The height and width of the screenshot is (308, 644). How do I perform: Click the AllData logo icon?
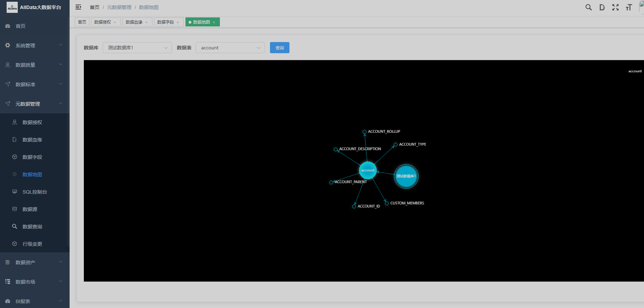tap(12, 7)
